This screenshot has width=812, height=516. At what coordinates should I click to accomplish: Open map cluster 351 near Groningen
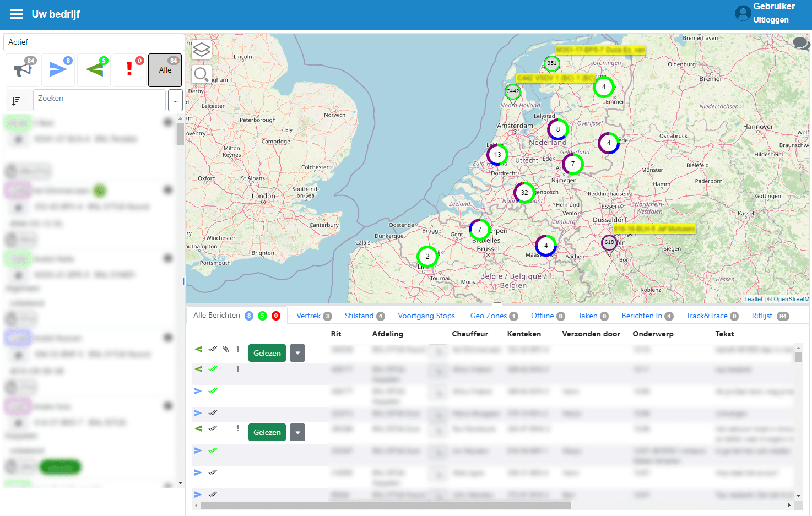click(551, 63)
